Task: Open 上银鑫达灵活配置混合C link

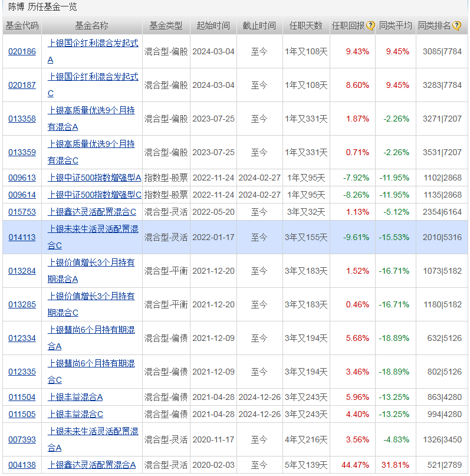Action: pyautogui.click(x=92, y=212)
